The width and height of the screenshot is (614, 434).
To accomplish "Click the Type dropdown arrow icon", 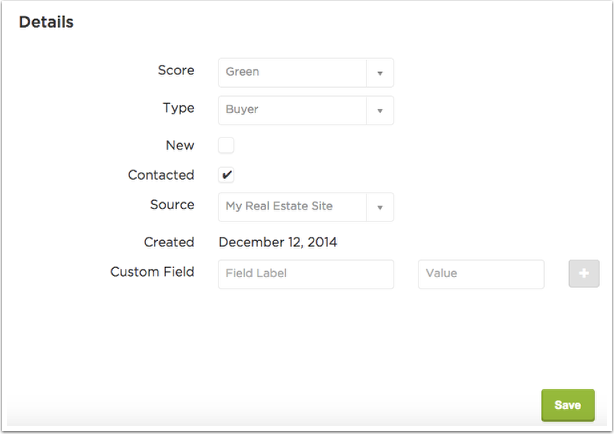I will [x=380, y=111].
